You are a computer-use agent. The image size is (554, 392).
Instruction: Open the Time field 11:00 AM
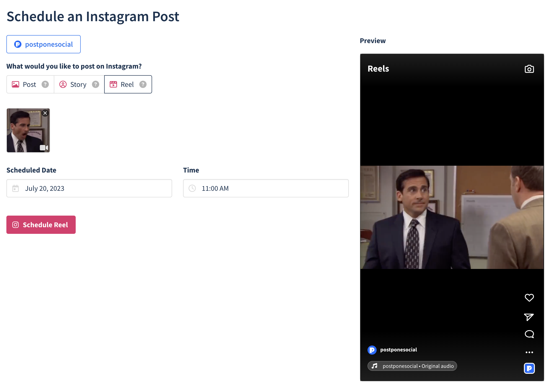coord(266,188)
